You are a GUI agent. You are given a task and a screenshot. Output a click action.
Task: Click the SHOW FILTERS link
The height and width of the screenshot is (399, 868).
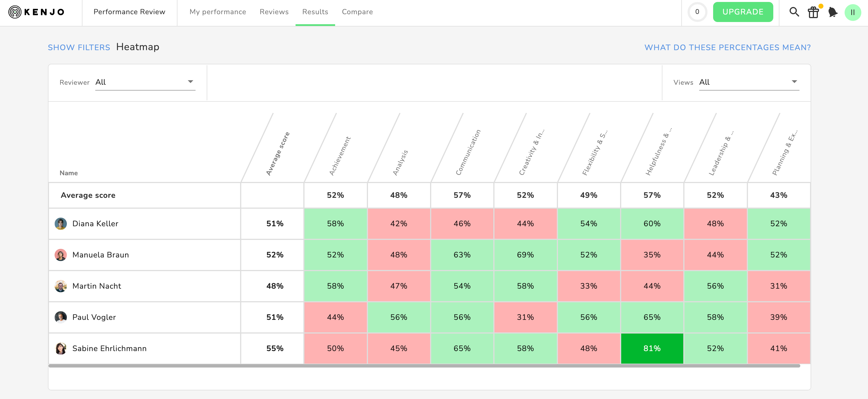pos(79,48)
